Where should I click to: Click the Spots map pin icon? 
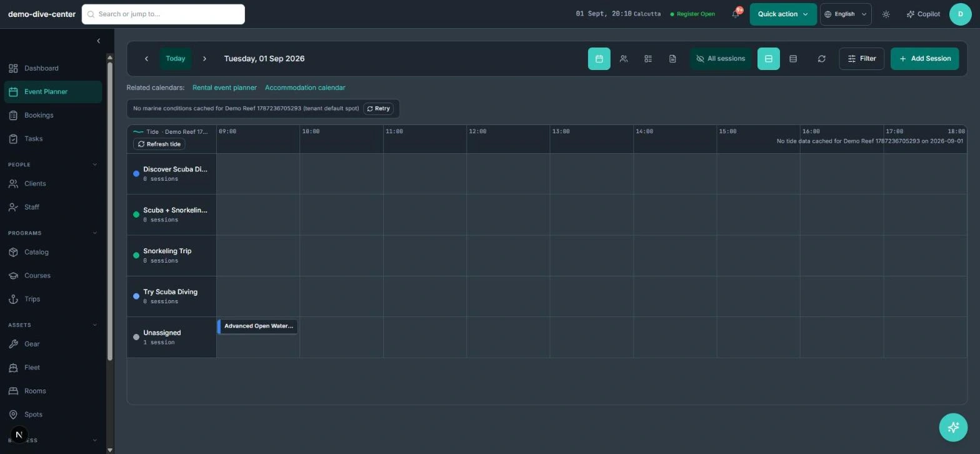pyautogui.click(x=13, y=415)
